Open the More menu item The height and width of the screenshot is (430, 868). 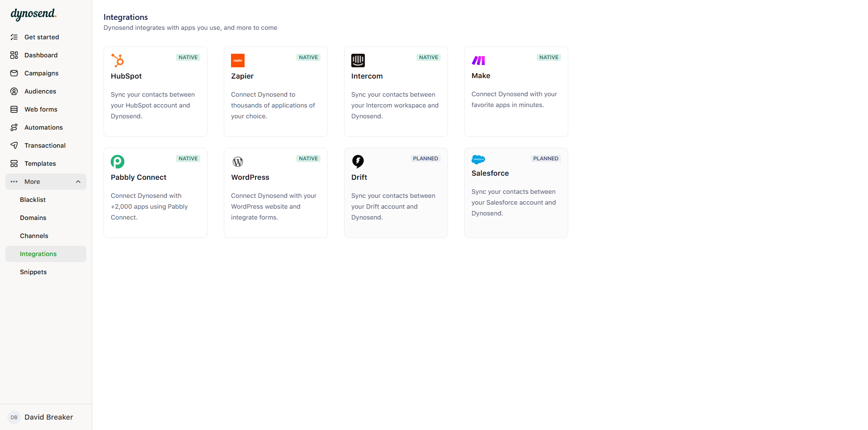[x=32, y=182]
